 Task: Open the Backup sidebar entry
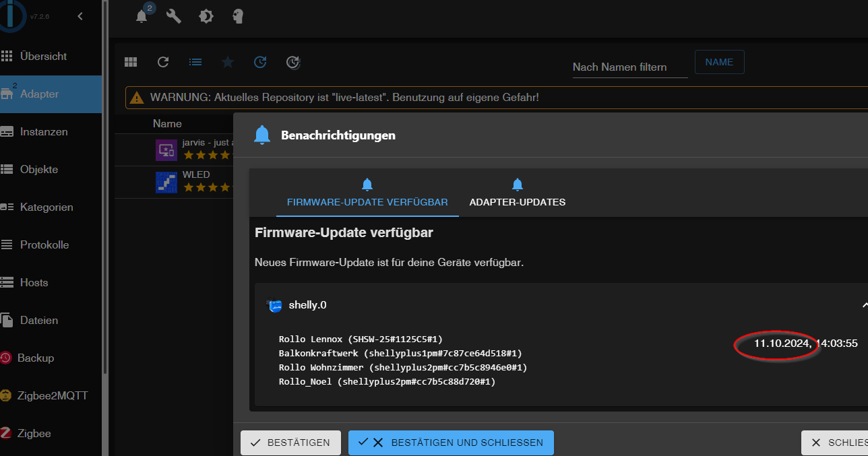click(x=36, y=358)
